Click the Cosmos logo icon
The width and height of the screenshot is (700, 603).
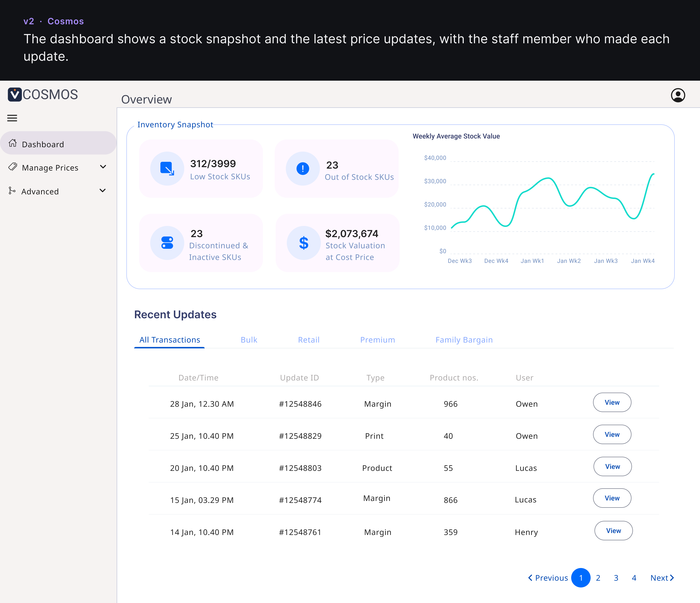tap(15, 95)
